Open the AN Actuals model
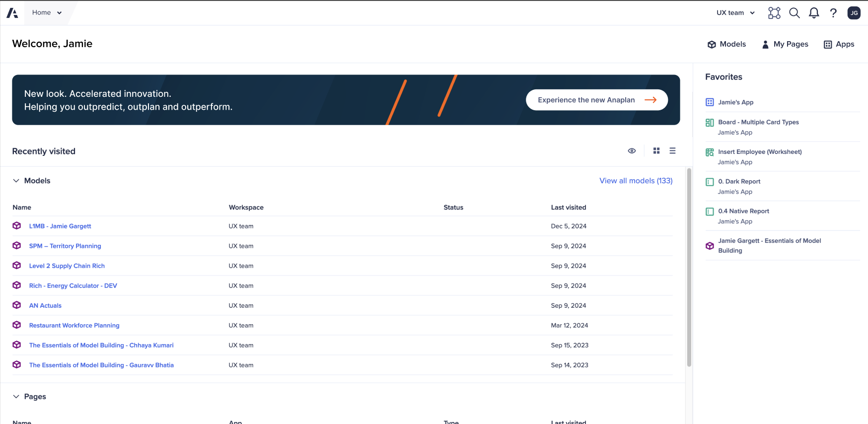868x424 pixels. (x=45, y=305)
